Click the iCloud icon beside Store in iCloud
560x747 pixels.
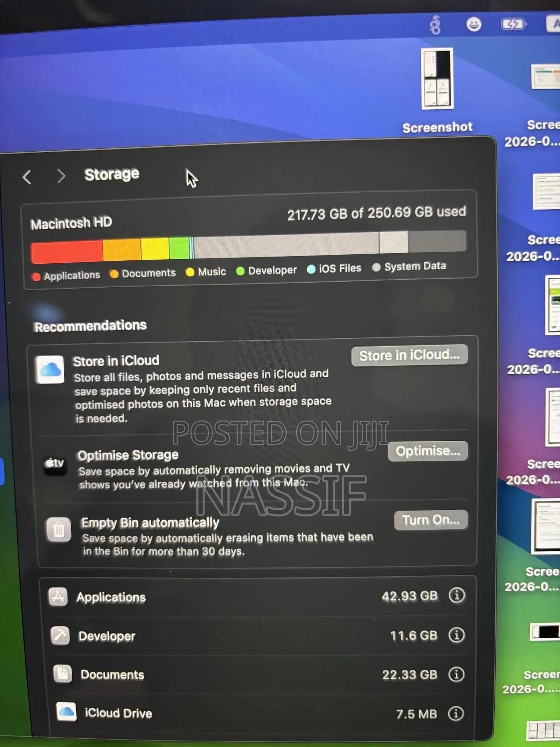click(50, 370)
